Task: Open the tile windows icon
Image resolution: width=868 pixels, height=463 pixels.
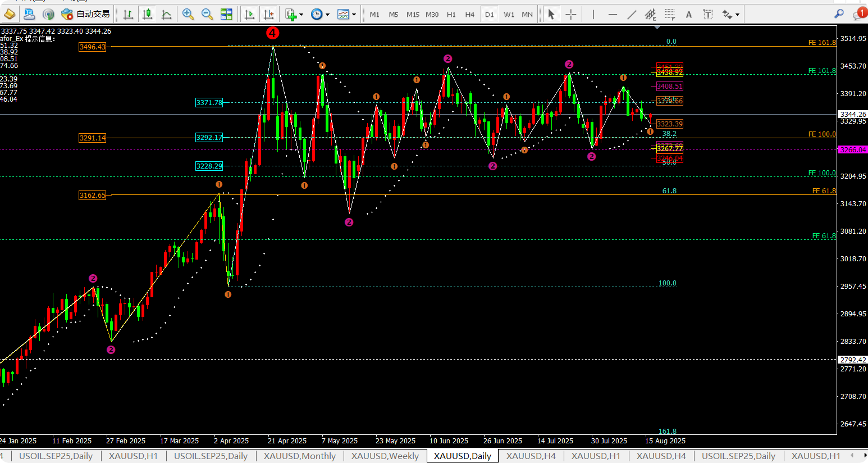Action: tap(226, 14)
